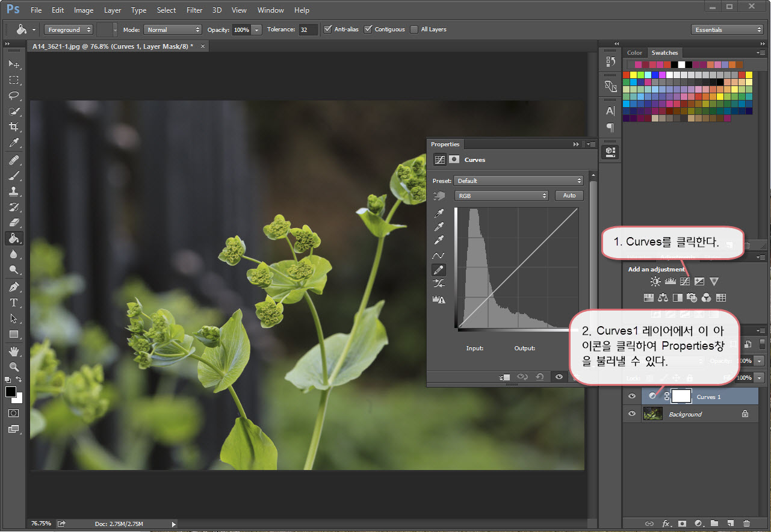This screenshot has width=771, height=532.
Task: Select the Horizontal Type tool
Action: pyautogui.click(x=14, y=303)
